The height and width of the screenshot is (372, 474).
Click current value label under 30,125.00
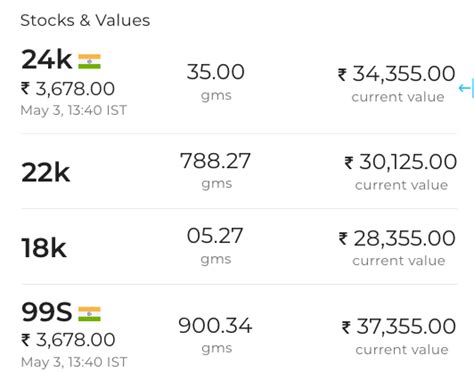click(x=401, y=185)
